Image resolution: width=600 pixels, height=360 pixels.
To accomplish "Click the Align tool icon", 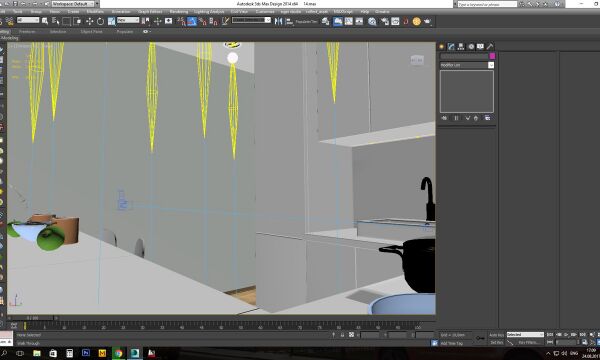I will (289, 21).
